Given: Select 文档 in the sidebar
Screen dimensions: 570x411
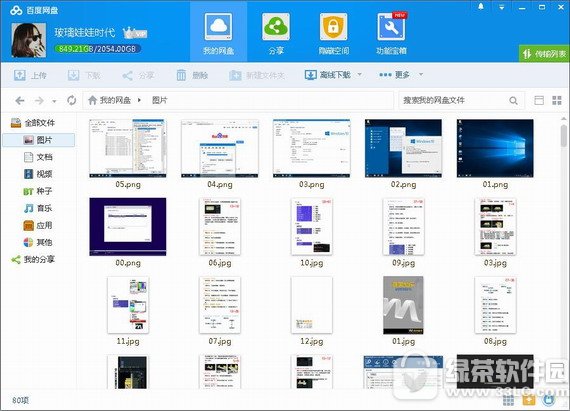Looking at the screenshot, I should (39, 157).
